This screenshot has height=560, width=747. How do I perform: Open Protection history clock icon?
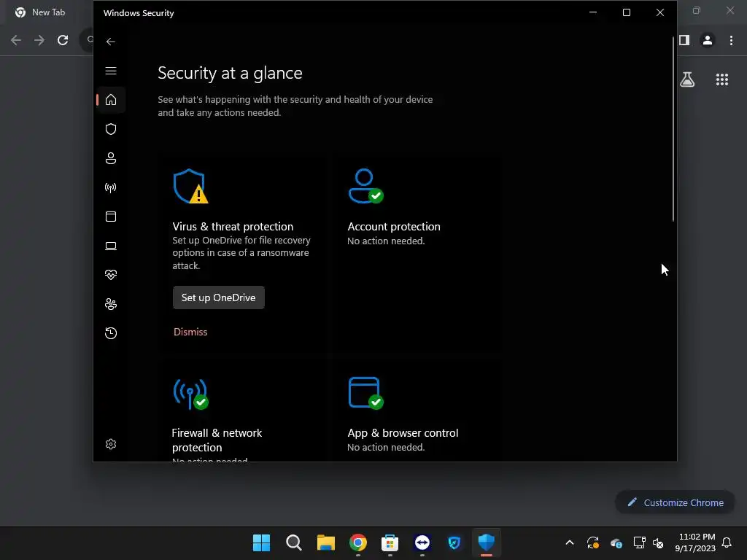pos(111,332)
